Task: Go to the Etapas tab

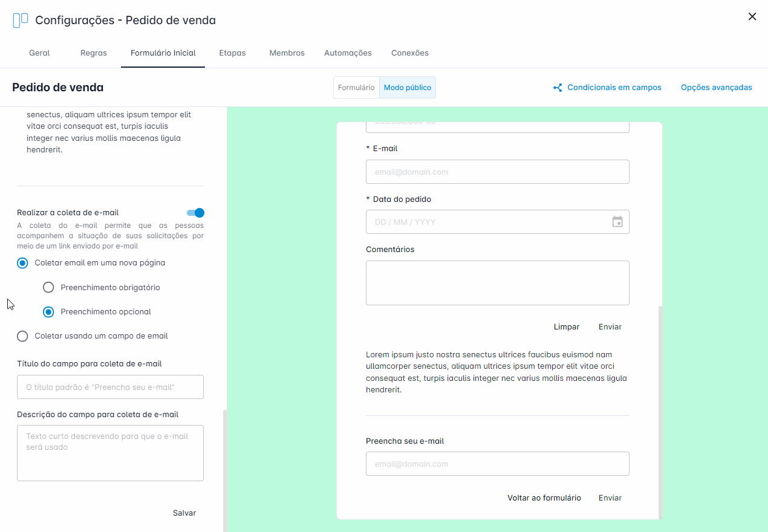Action: click(x=232, y=53)
